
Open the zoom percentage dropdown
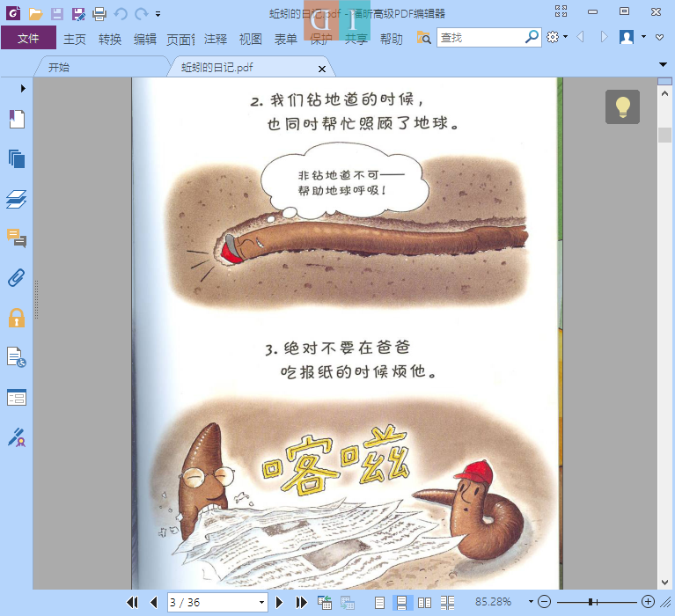coord(531,602)
